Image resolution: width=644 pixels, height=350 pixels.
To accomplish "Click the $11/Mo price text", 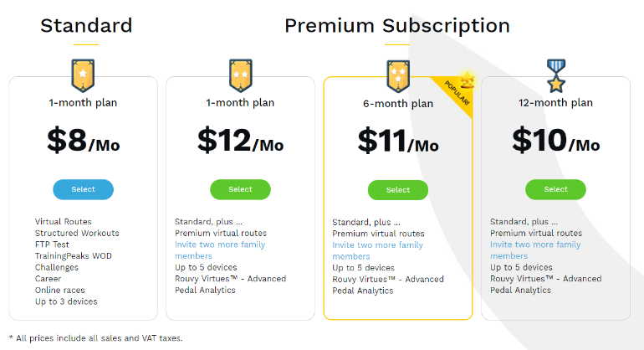I will click(x=398, y=141).
